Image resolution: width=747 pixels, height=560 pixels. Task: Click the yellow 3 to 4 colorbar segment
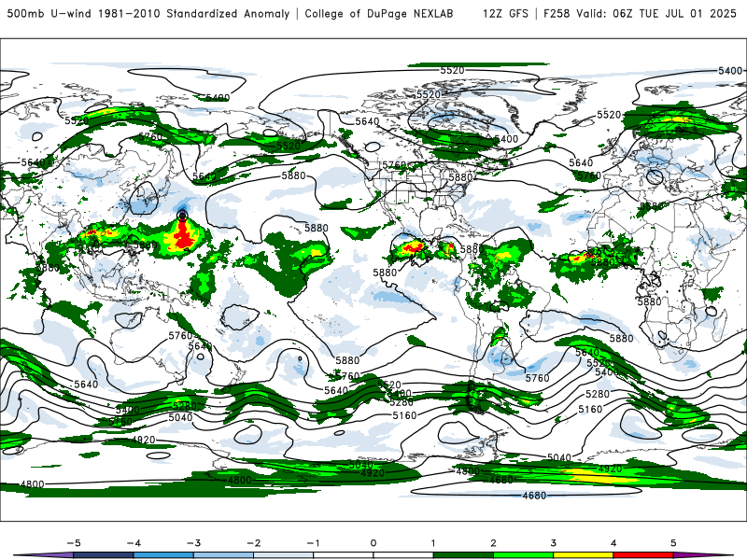click(583, 555)
